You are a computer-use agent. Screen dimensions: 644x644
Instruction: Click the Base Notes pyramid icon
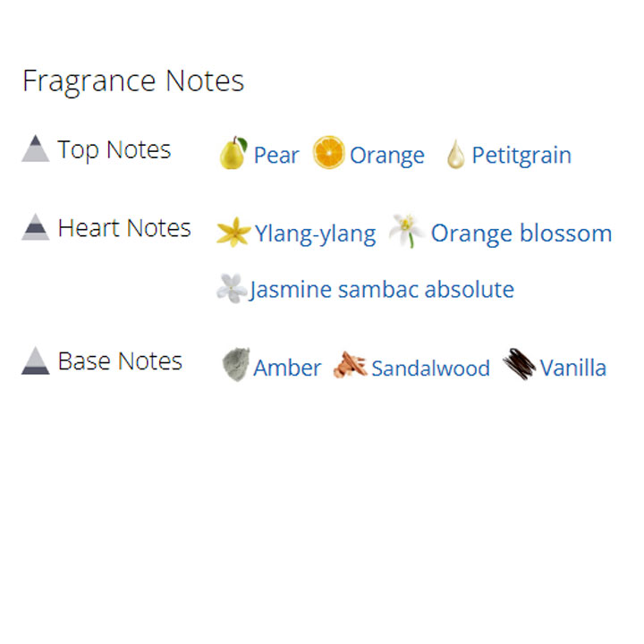click(35, 360)
